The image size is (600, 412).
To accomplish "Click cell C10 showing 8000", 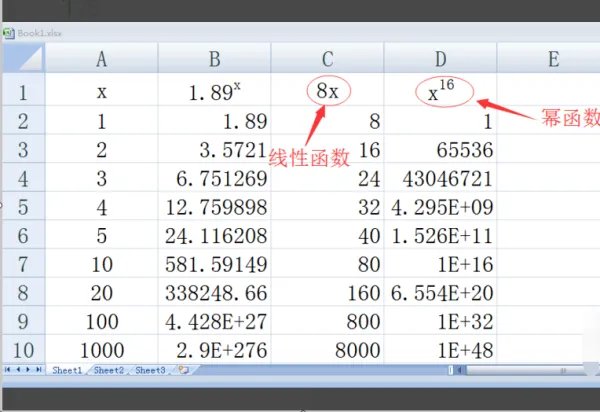I will [327, 349].
